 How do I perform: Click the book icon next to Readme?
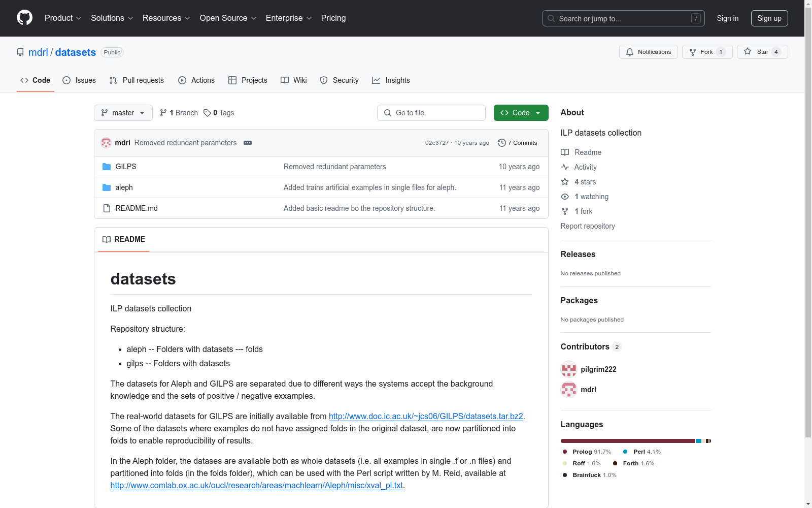point(565,152)
